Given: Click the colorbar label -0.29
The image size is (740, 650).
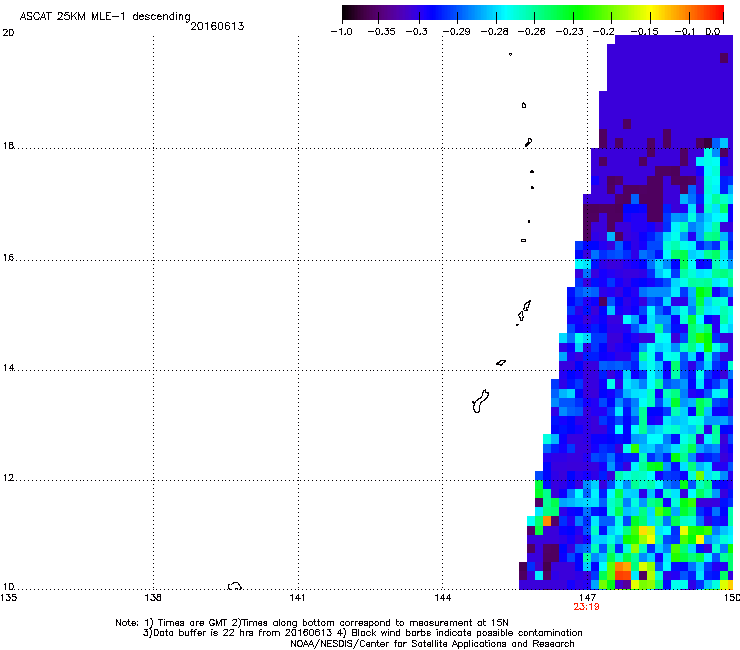Looking at the screenshot, I should coord(456,32).
